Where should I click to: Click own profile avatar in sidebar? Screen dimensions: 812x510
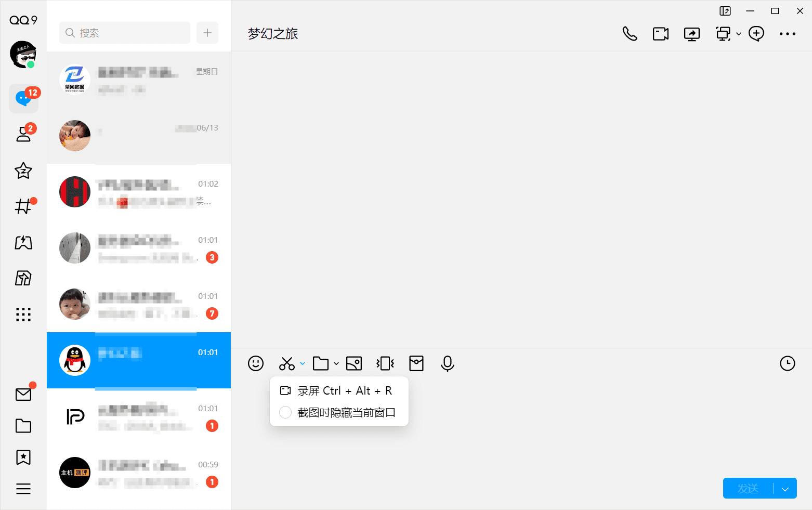pos(23,54)
